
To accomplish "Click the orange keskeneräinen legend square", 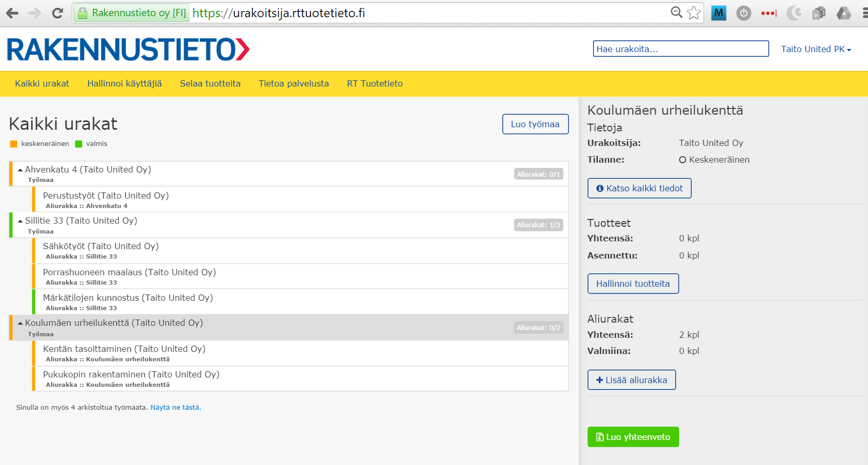I will click(14, 144).
